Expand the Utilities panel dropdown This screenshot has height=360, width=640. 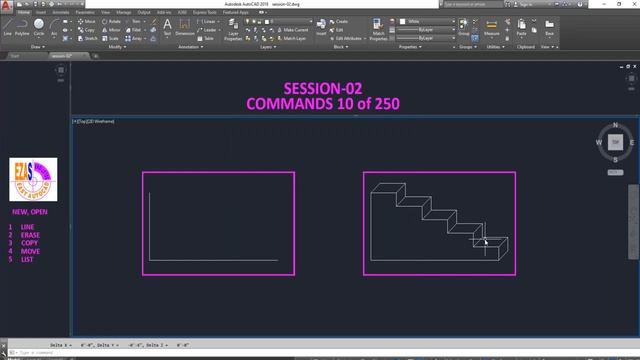495,47
